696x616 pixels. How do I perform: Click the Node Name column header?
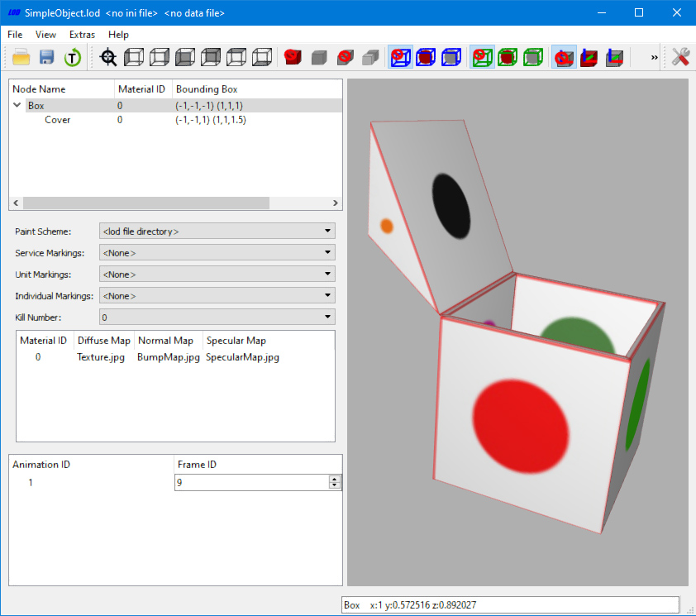click(x=62, y=88)
